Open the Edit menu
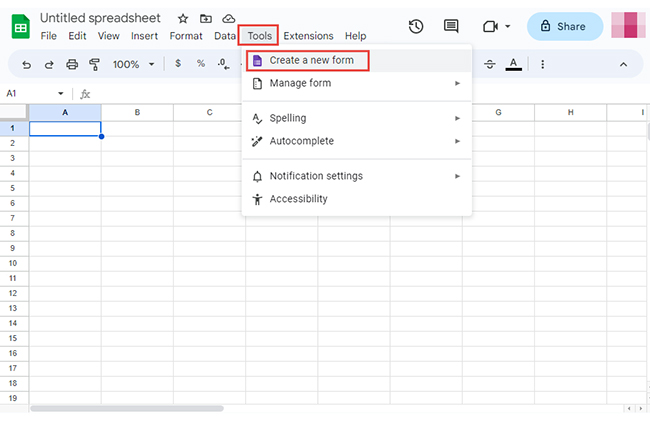The width and height of the screenshot is (650, 421). pyautogui.click(x=77, y=36)
